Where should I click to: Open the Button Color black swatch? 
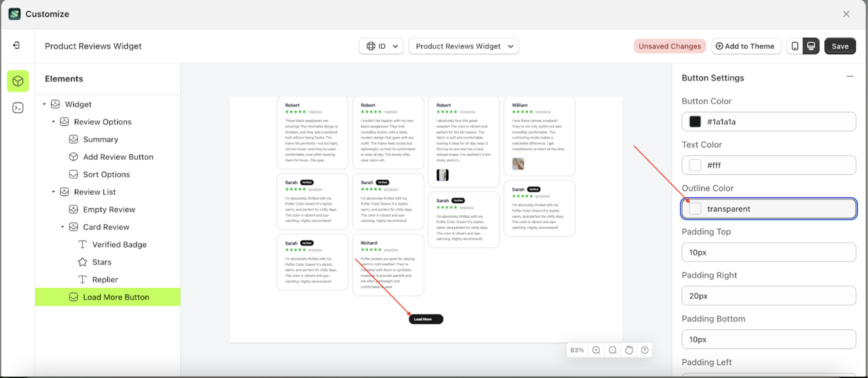click(x=695, y=122)
